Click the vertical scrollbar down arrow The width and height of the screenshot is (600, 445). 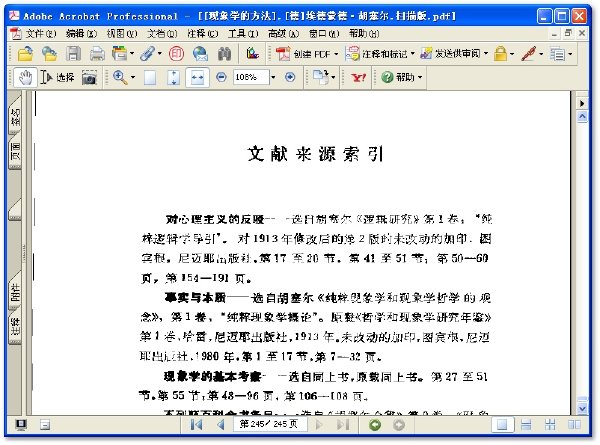pyautogui.click(x=582, y=408)
